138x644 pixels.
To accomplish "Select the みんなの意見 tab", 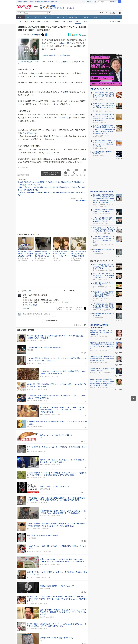I will coord(73,17).
